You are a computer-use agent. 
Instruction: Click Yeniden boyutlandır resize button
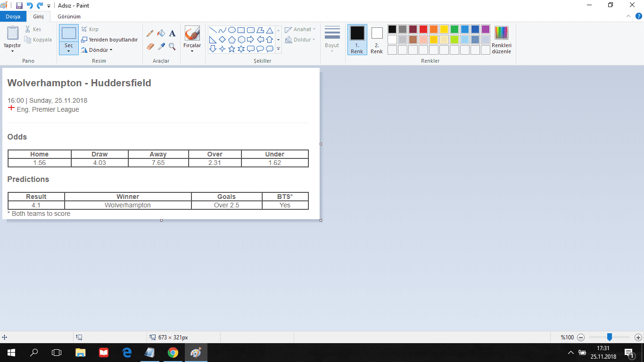point(109,40)
